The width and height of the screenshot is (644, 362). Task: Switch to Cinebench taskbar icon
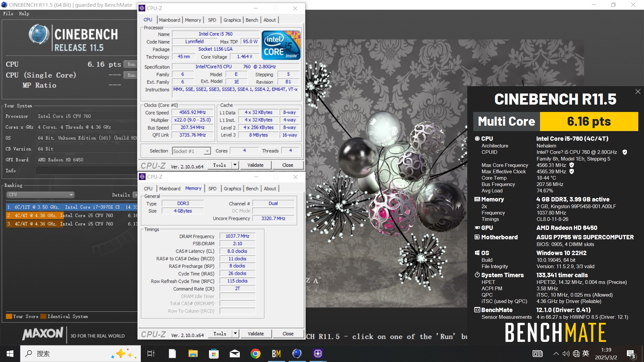coord(297,354)
